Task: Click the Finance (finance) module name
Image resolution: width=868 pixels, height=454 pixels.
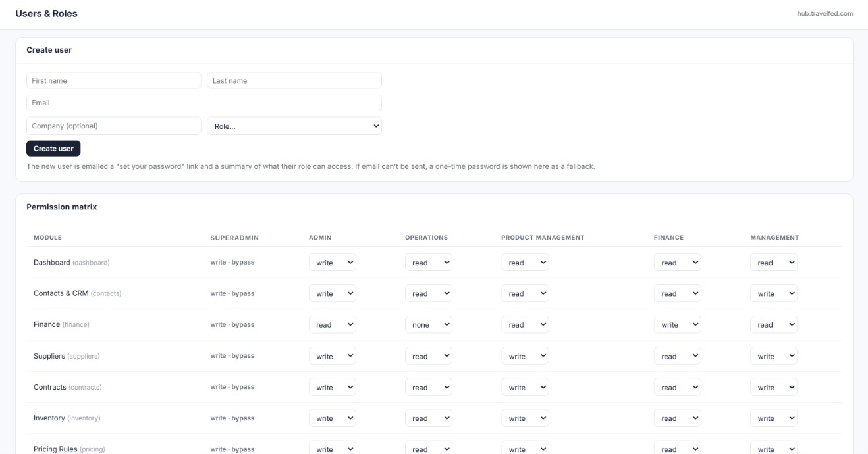Action: point(61,324)
